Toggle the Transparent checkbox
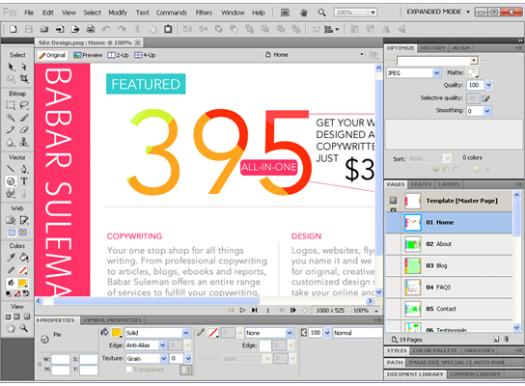The width and height of the screenshot is (525, 386). (x=129, y=370)
